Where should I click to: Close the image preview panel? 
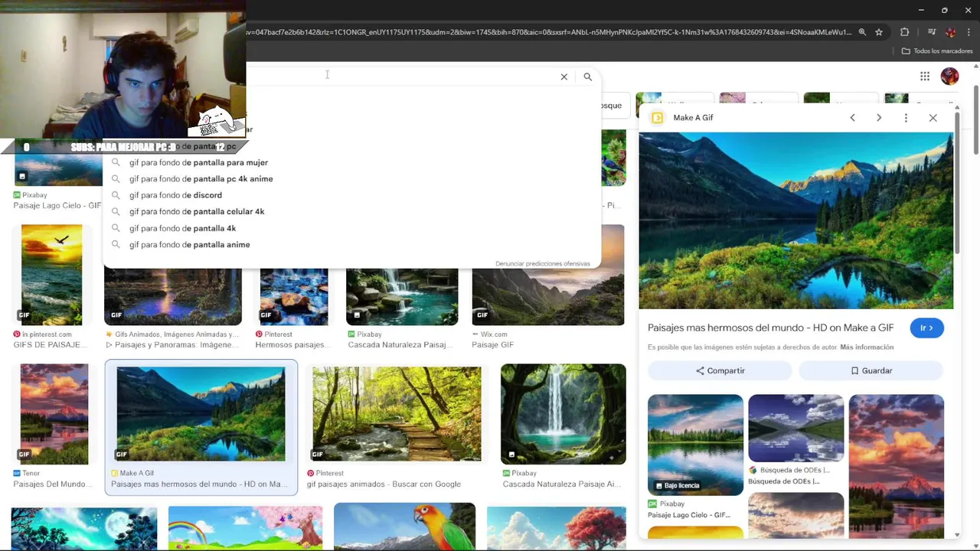tap(933, 118)
